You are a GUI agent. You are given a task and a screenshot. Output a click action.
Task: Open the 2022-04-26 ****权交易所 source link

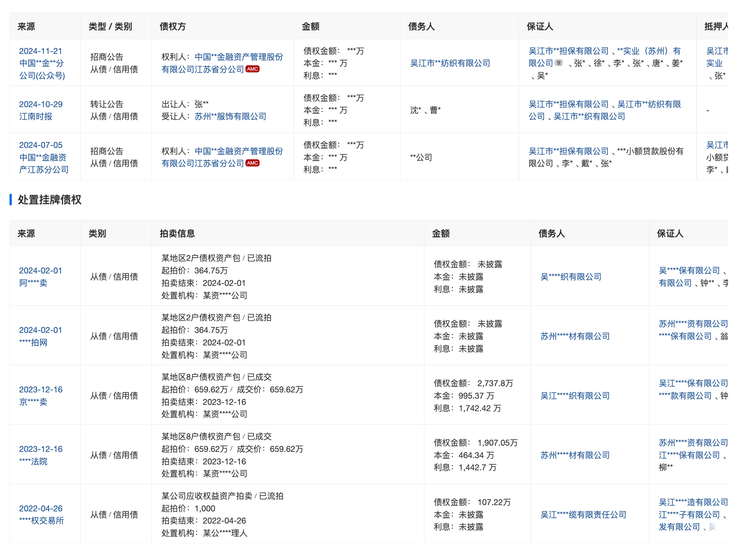click(x=41, y=514)
